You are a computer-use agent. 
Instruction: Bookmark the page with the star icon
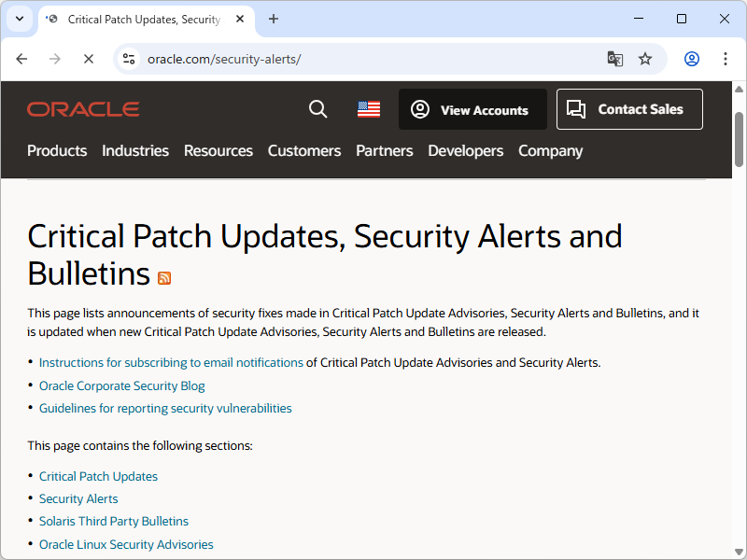[645, 58]
